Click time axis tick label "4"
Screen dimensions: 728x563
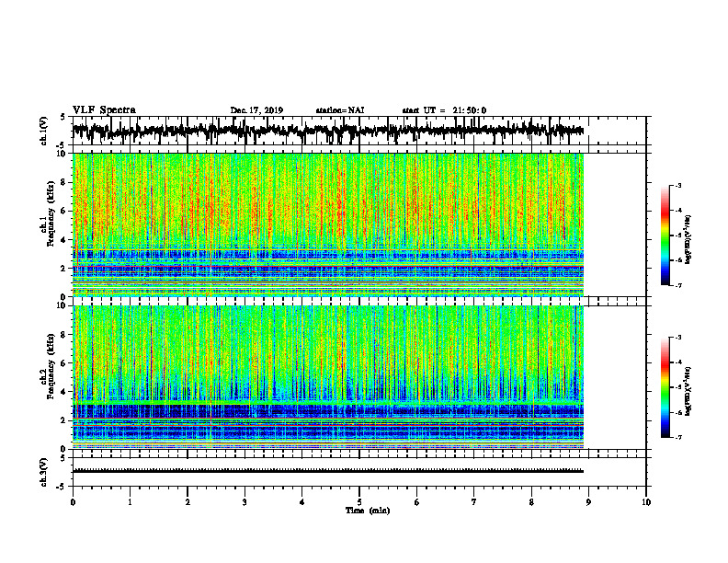(302, 502)
